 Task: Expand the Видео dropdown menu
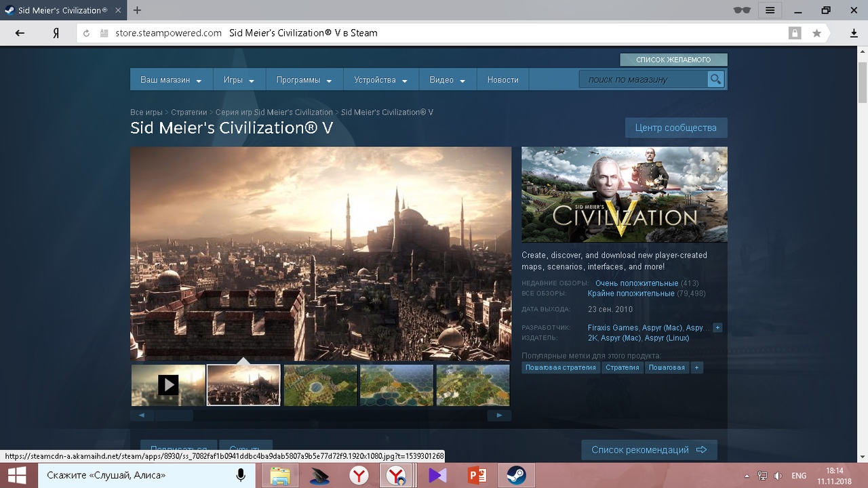[x=448, y=79]
